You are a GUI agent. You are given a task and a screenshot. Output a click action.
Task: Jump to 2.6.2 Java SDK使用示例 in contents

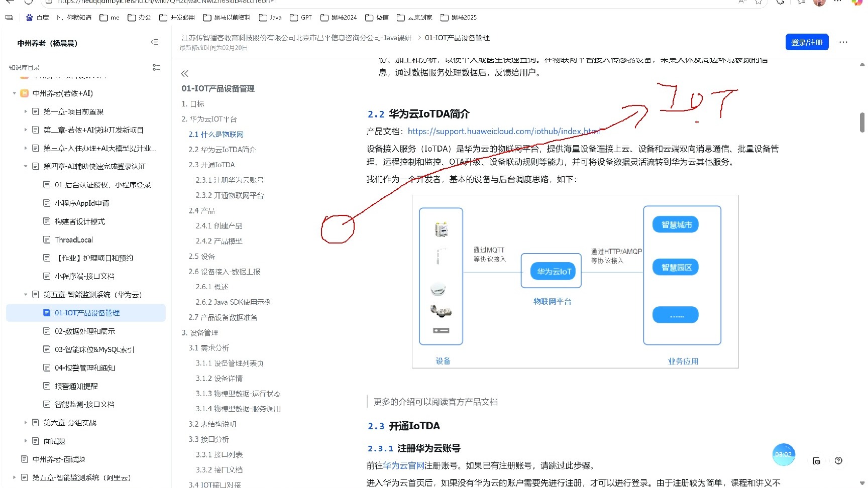tap(234, 302)
